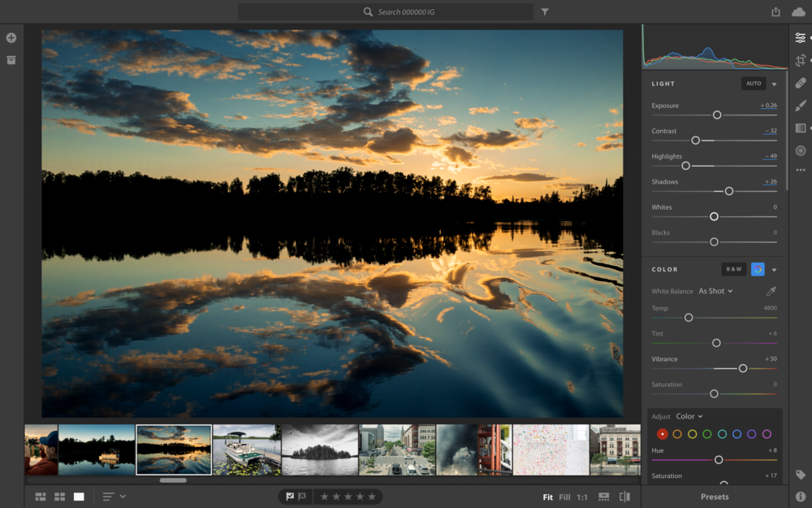Open the share icon at top right
This screenshot has height=508, width=812.
point(775,11)
